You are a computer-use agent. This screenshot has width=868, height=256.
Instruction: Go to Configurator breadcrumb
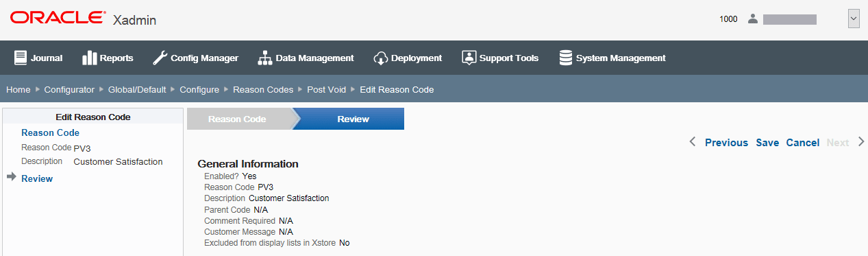(69, 89)
